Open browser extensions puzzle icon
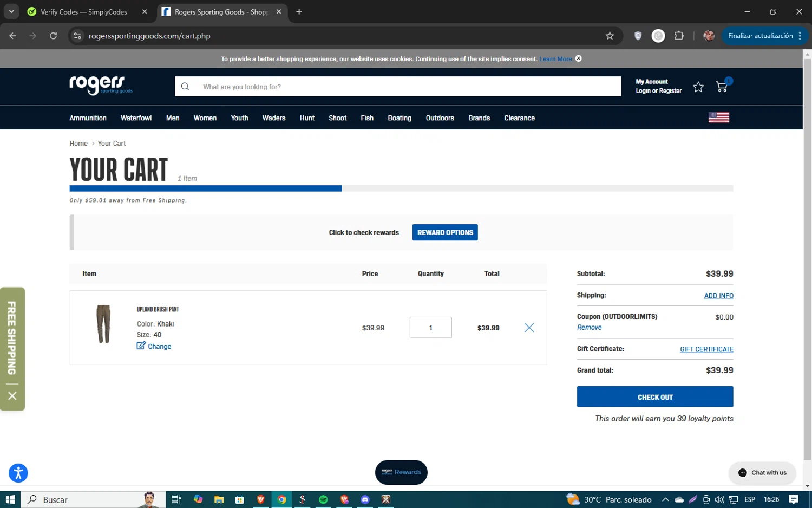 coord(679,36)
